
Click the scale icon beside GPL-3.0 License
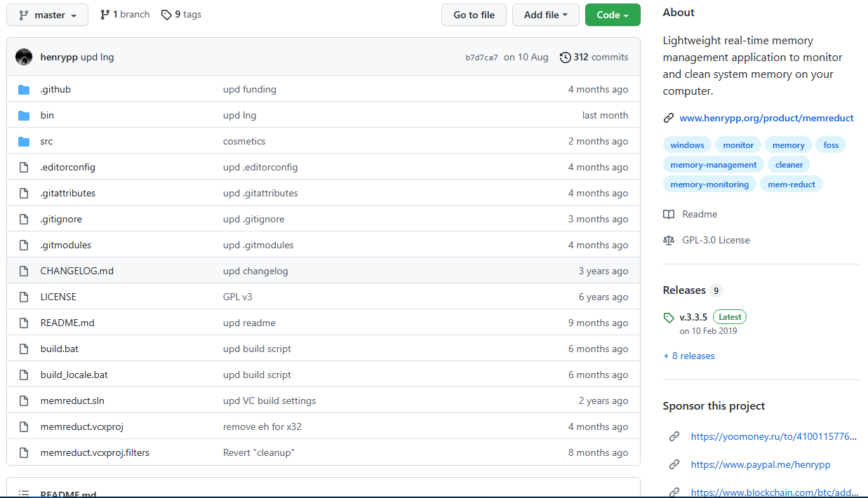669,240
